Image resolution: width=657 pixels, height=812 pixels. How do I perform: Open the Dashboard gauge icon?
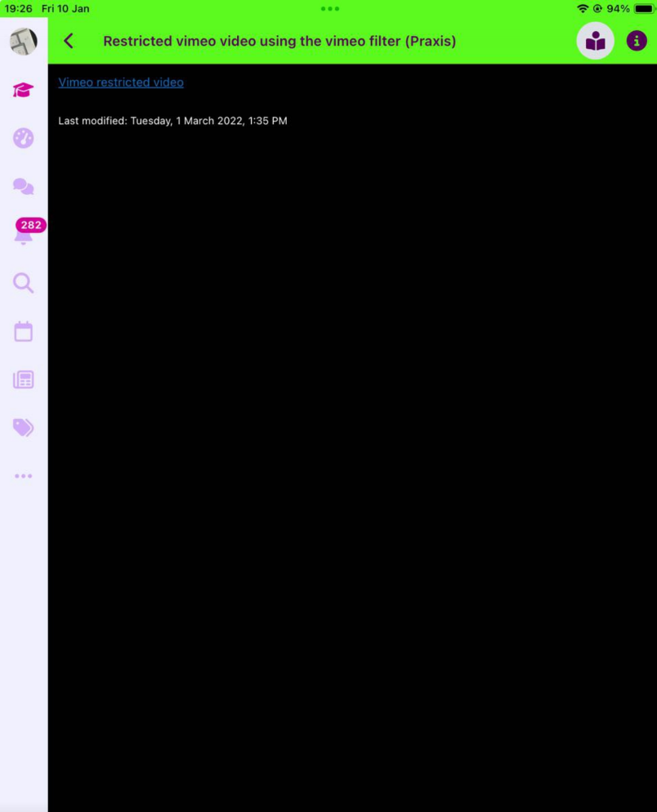click(23, 138)
